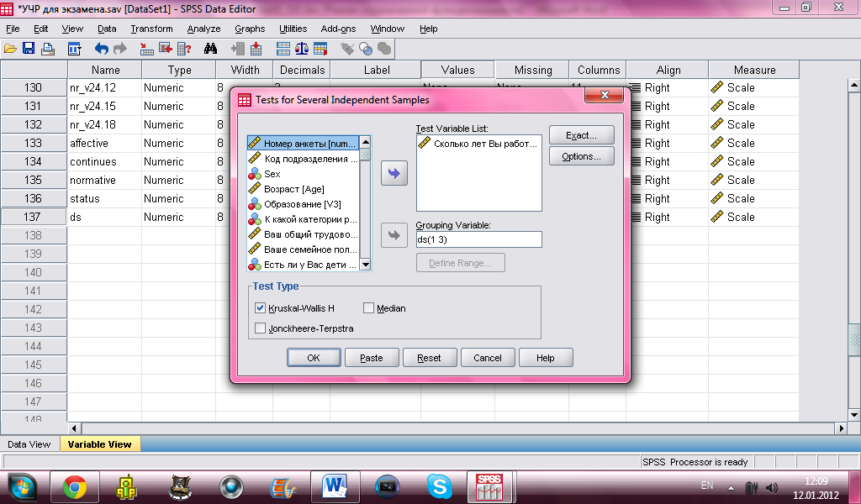Open Microsoft Word from the taskbar
This screenshot has height=504, width=861.
coord(335,486)
